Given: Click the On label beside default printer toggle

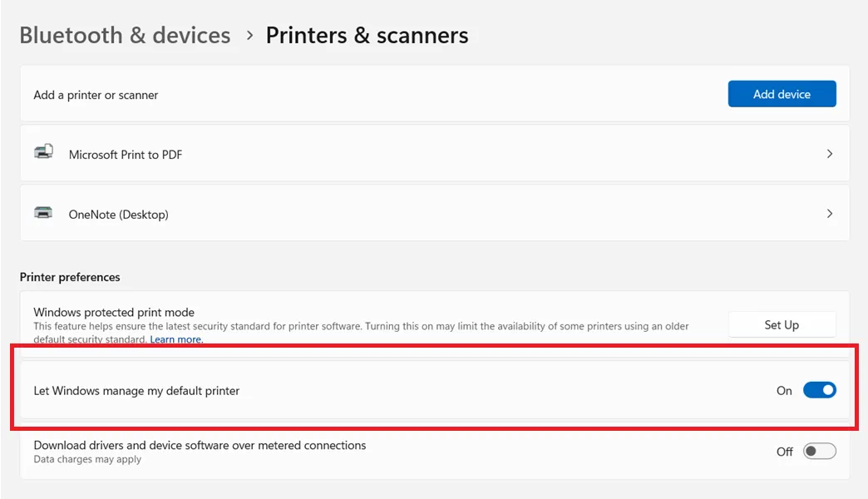Looking at the screenshot, I should [x=784, y=391].
